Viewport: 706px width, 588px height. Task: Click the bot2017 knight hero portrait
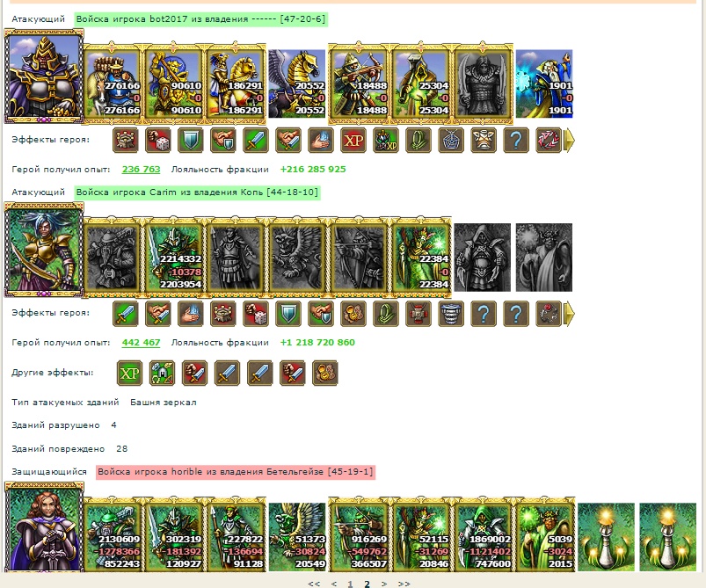pos(44,76)
